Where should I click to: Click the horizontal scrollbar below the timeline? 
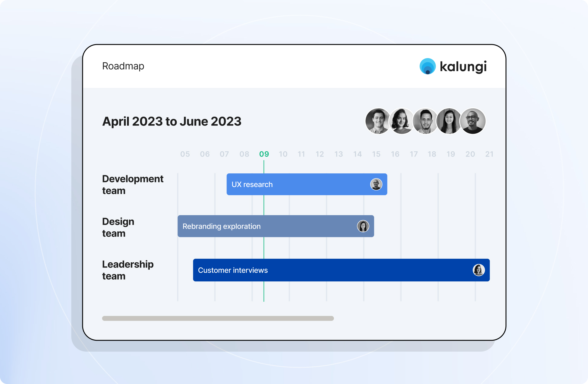(x=218, y=318)
